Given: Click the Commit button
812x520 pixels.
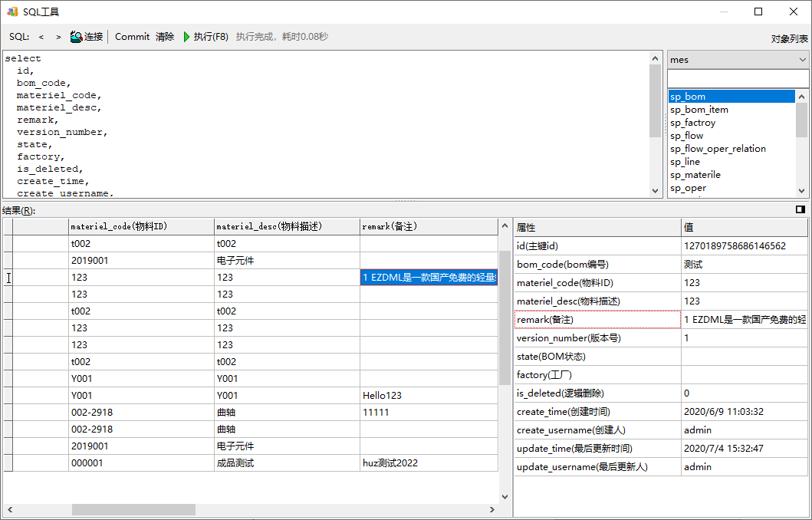Looking at the screenshot, I should click(132, 37).
